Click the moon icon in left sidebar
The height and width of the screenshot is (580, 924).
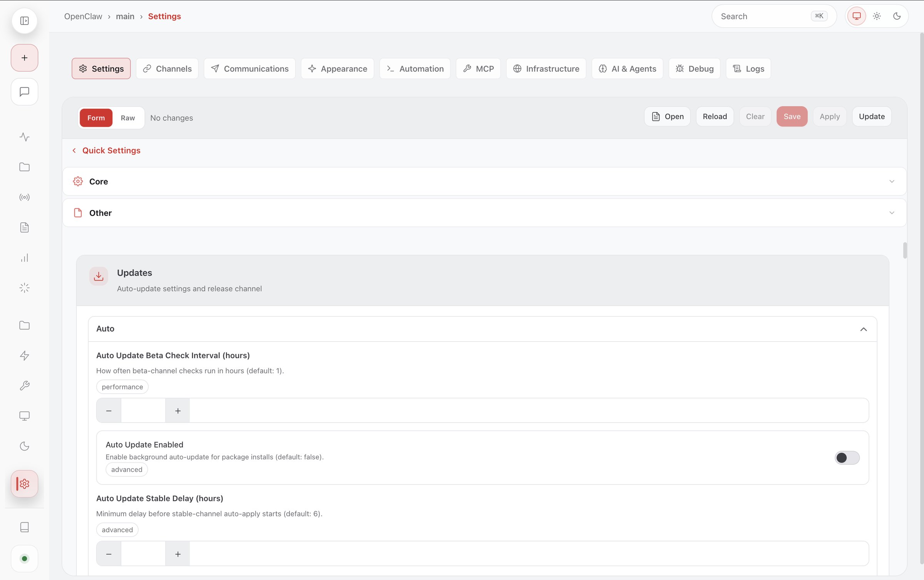[x=24, y=446]
